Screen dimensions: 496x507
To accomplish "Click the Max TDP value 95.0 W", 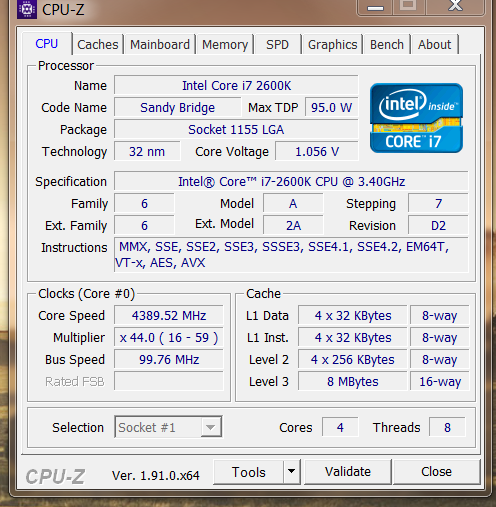I will (331, 108).
